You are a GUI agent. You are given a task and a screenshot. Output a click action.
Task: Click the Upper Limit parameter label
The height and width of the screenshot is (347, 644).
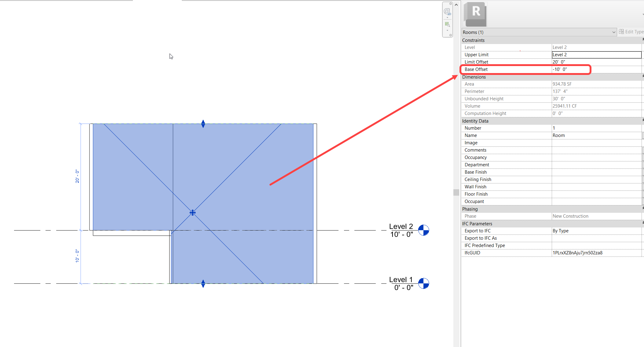pyautogui.click(x=477, y=55)
